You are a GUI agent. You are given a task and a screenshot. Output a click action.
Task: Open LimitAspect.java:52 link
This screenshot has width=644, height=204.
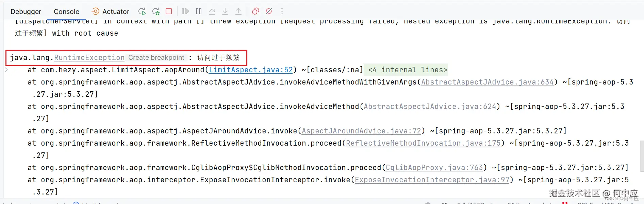point(251,70)
